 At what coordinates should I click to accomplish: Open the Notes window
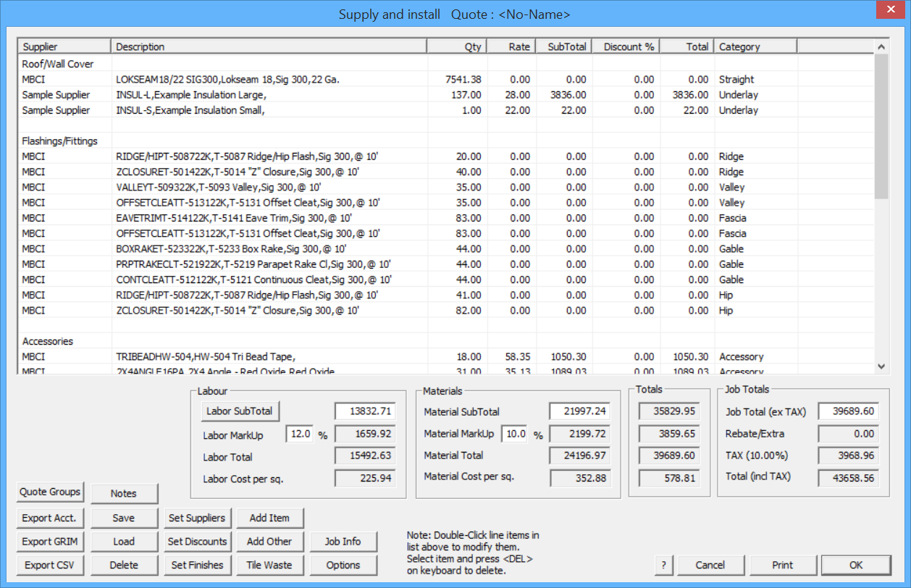coord(124,493)
